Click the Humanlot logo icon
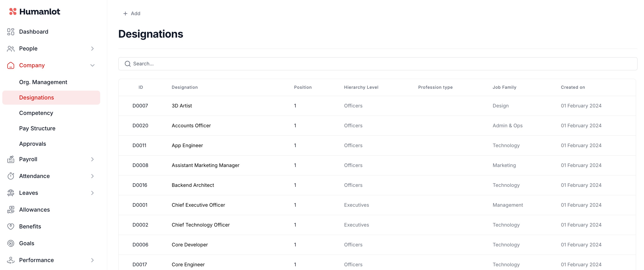Image resolution: width=644 pixels, height=270 pixels. [13, 11]
